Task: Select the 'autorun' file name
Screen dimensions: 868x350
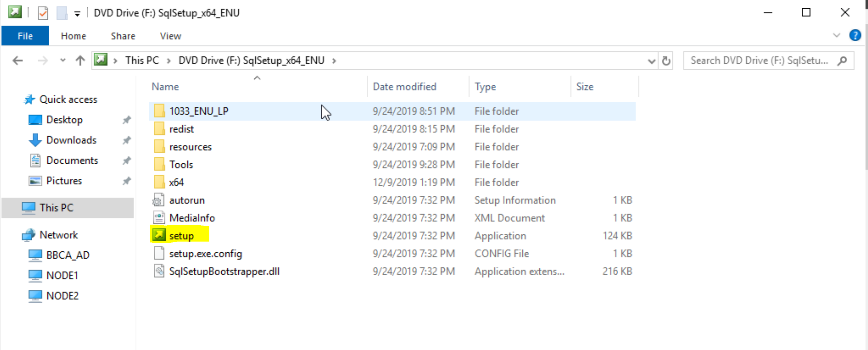Action: tap(187, 200)
